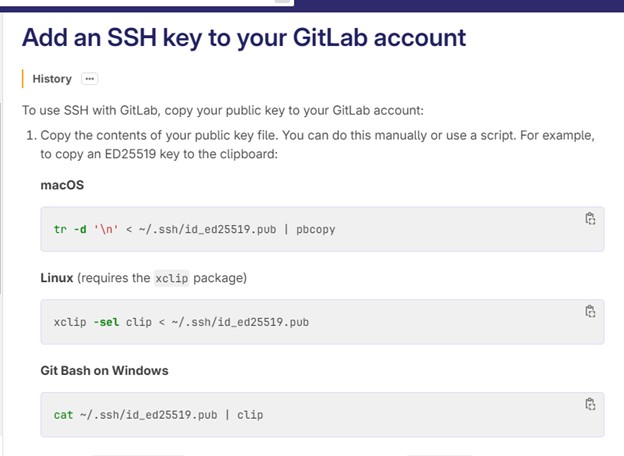Click the xclip -sel clip code line

point(181,322)
